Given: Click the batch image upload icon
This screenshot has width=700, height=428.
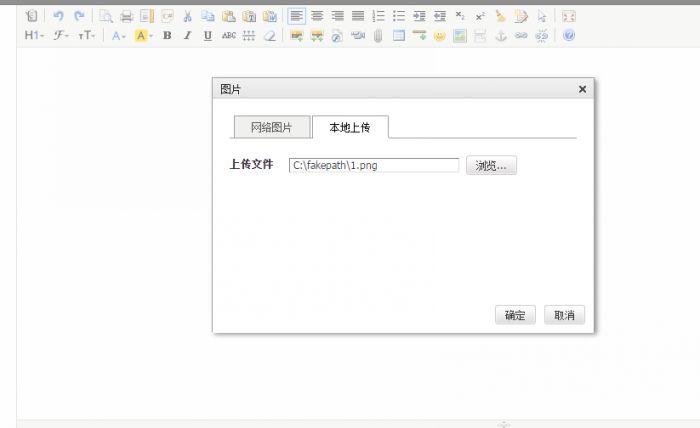Looking at the screenshot, I should [317, 35].
